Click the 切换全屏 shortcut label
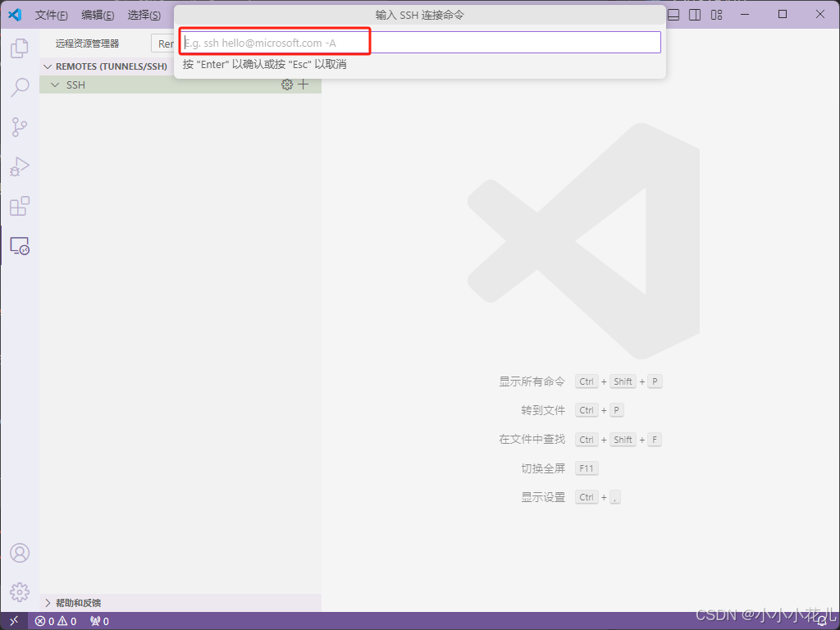This screenshot has height=630, width=840. coord(543,468)
